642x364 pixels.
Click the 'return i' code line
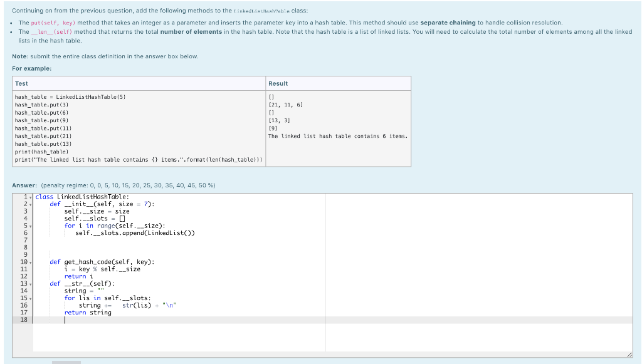[78, 276]
